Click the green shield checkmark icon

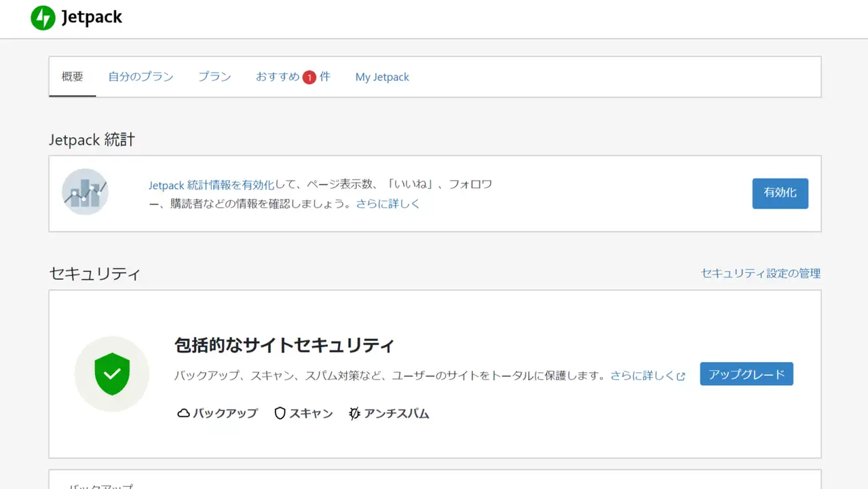click(x=112, y=374)
